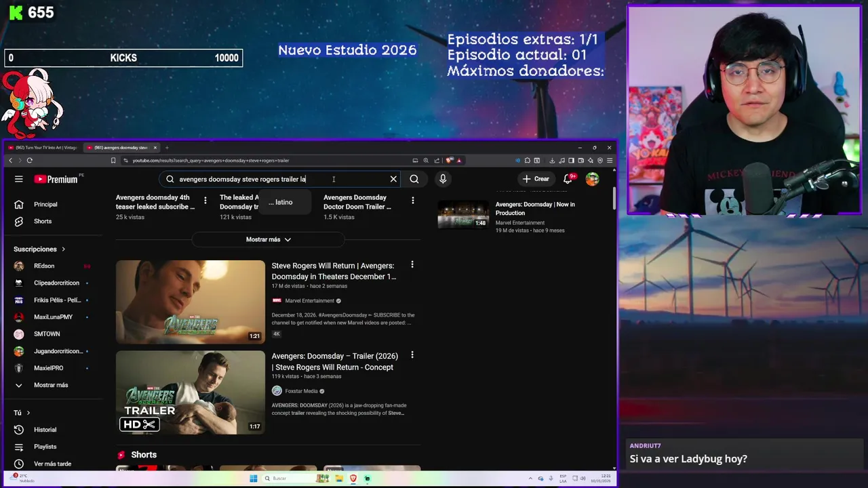Open the Crear menu
Image resolution: width=868 pixels, height=488 pixels.
click(536, 179)
